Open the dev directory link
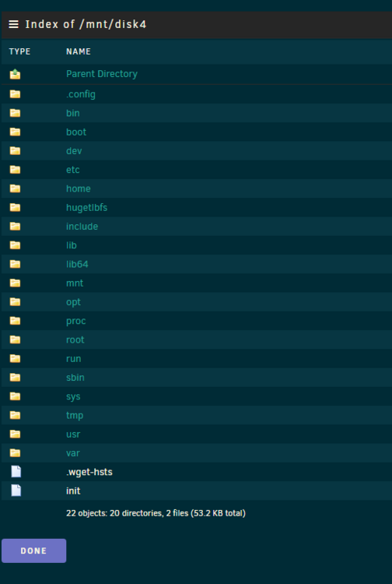 (74, 151)
